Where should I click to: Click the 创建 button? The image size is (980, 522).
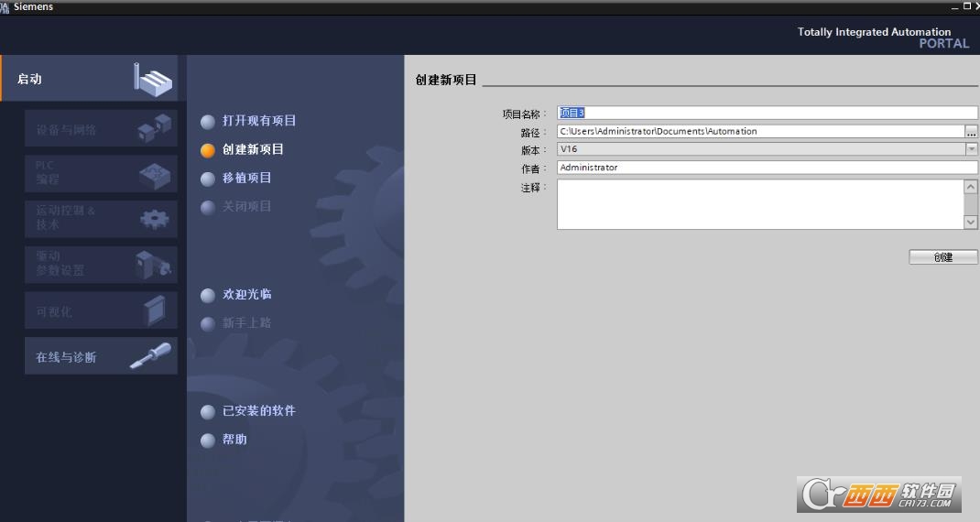tap(943, 257)
